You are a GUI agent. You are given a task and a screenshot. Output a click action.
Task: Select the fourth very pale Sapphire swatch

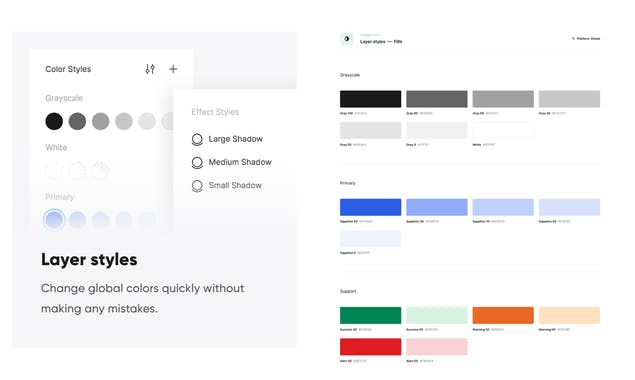569,207
